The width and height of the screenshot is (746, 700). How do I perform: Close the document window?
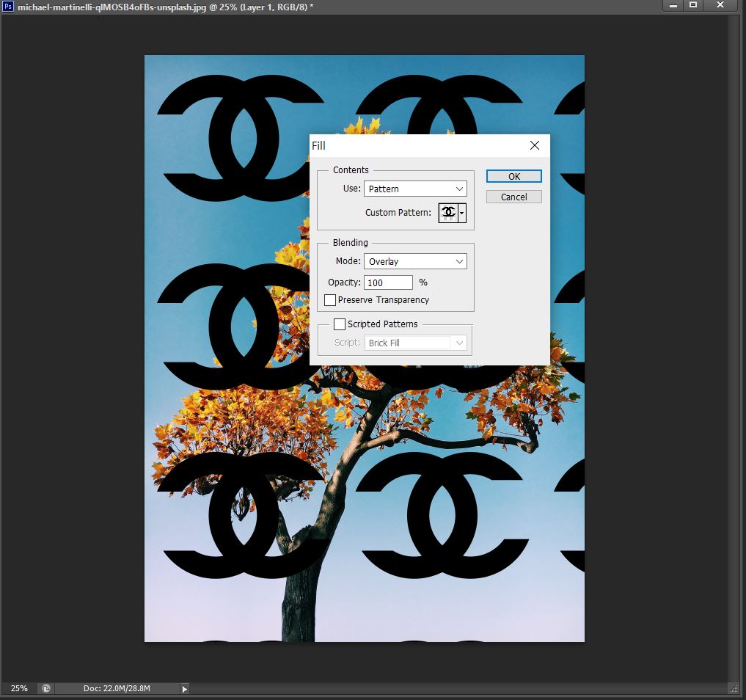(x=720, y=5)
